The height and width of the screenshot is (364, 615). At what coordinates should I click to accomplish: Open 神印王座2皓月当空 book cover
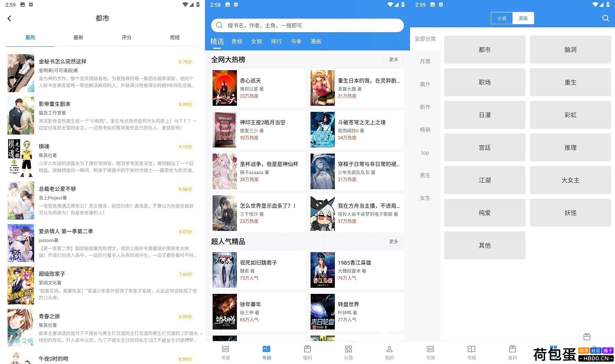(225, 130)
